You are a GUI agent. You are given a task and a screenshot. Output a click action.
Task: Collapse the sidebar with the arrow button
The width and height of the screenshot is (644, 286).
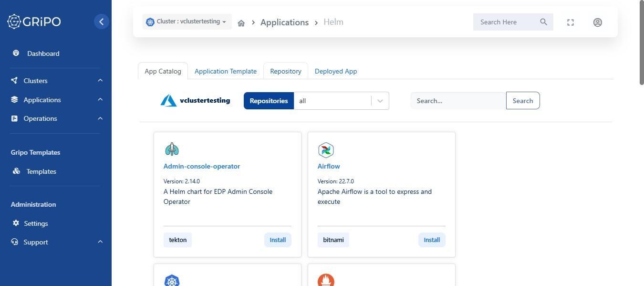(x=101, y=21)
